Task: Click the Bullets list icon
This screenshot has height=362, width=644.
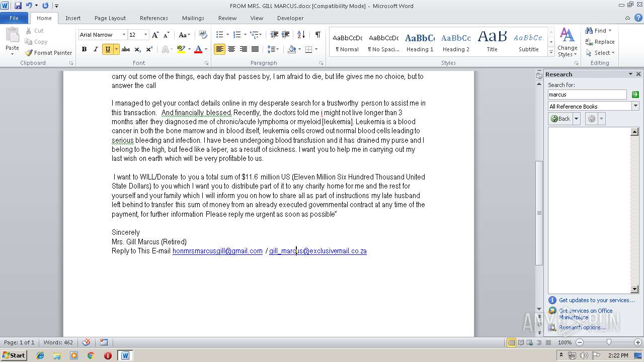Action: 219,35
